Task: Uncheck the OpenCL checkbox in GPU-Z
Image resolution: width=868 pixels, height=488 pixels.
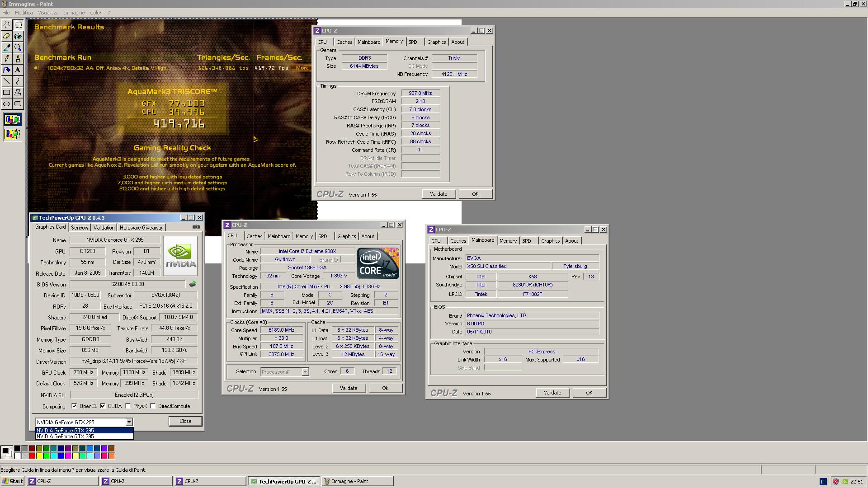Action: 74,406
